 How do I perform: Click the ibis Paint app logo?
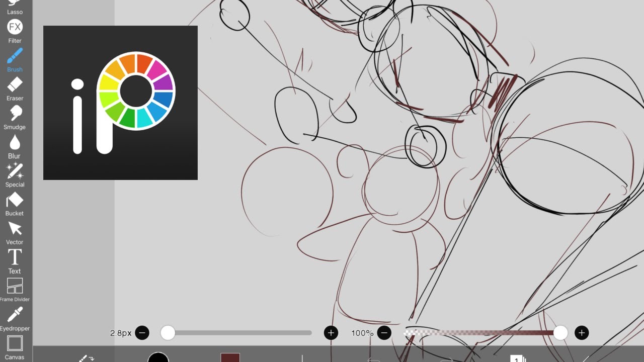tap(120, 103)
